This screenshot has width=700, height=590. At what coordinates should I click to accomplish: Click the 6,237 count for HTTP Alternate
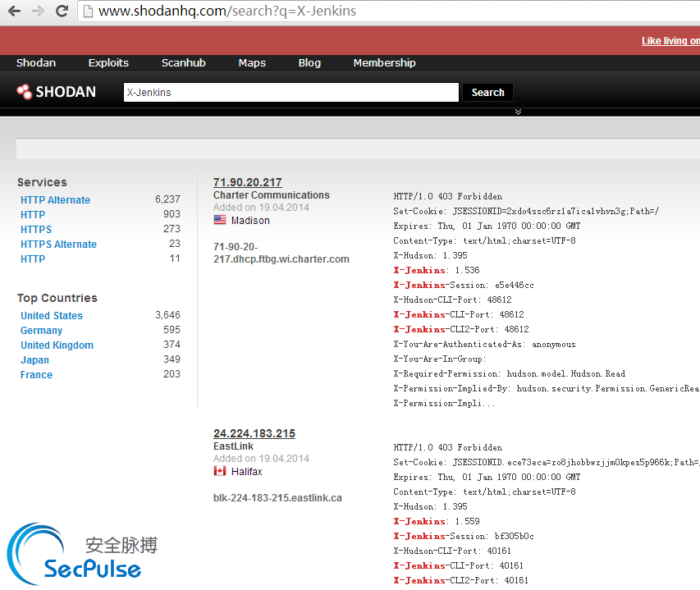167,199
